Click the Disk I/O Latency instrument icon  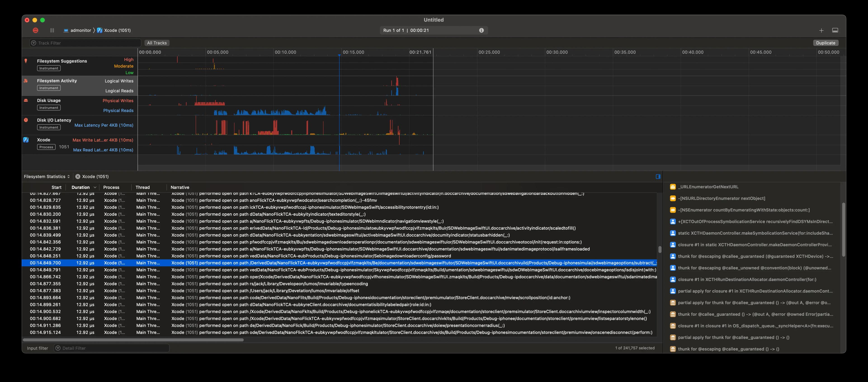[26, 120]
